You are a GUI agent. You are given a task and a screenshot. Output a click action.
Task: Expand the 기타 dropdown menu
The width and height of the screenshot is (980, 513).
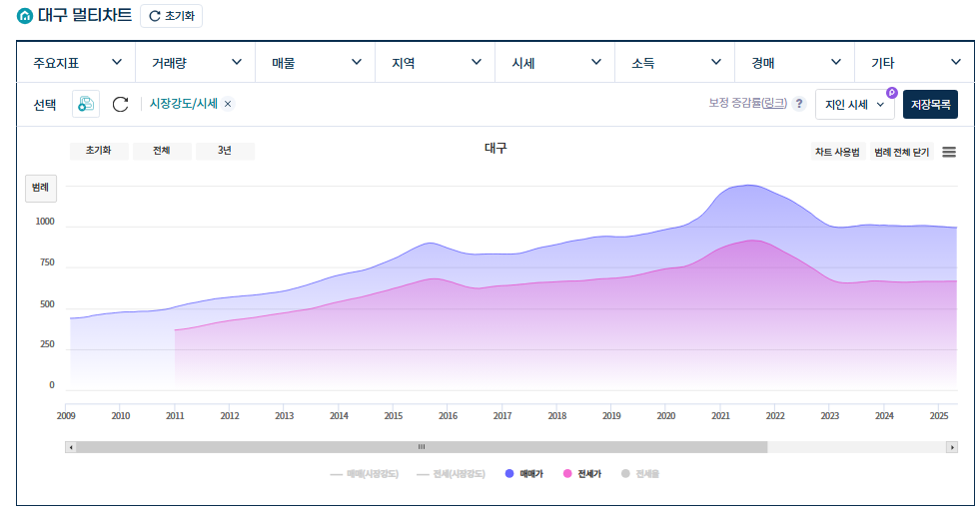coord(914,63)
